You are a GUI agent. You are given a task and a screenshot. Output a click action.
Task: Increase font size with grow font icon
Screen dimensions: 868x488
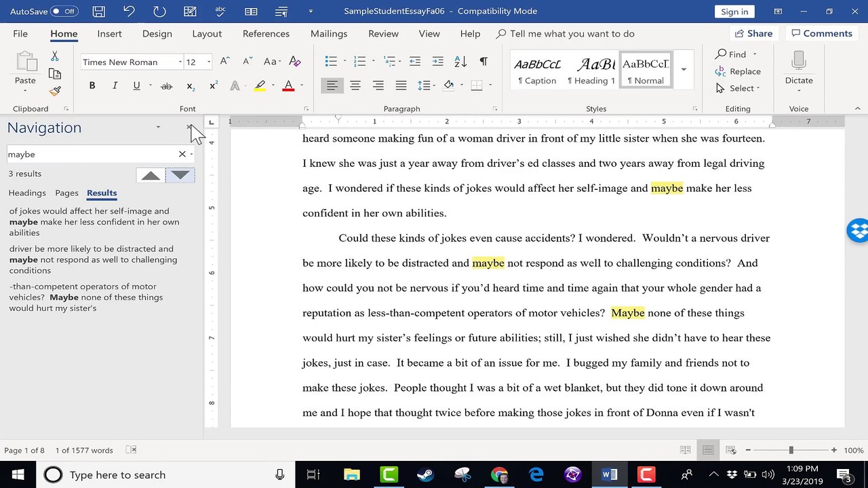point(224,62)
